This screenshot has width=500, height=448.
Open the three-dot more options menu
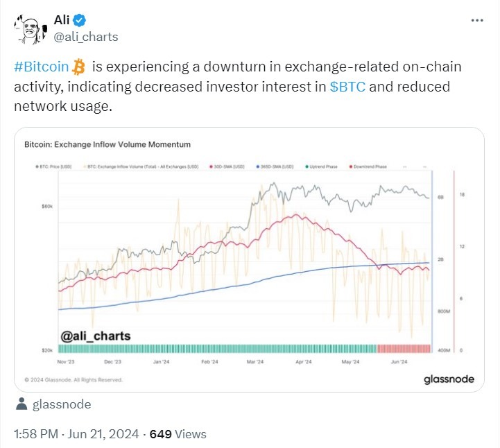pyautogui.click(x=477, y=20)
